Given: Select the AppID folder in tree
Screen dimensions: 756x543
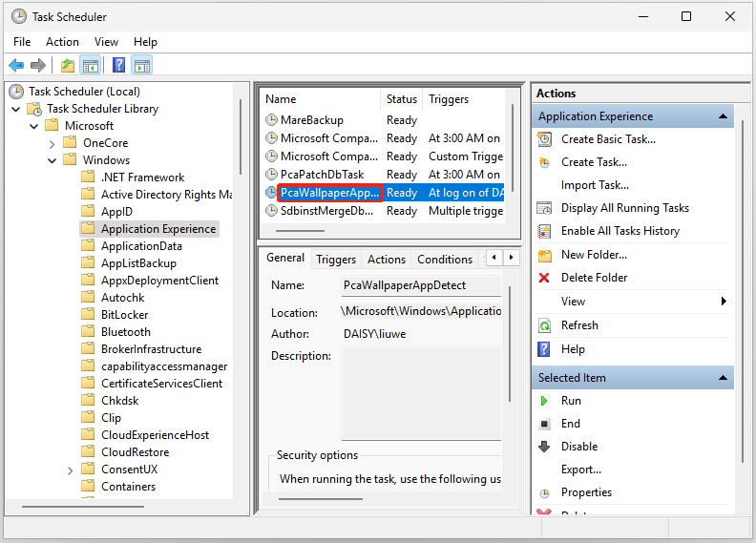Looking at the screenshot, I should point(107,212).
